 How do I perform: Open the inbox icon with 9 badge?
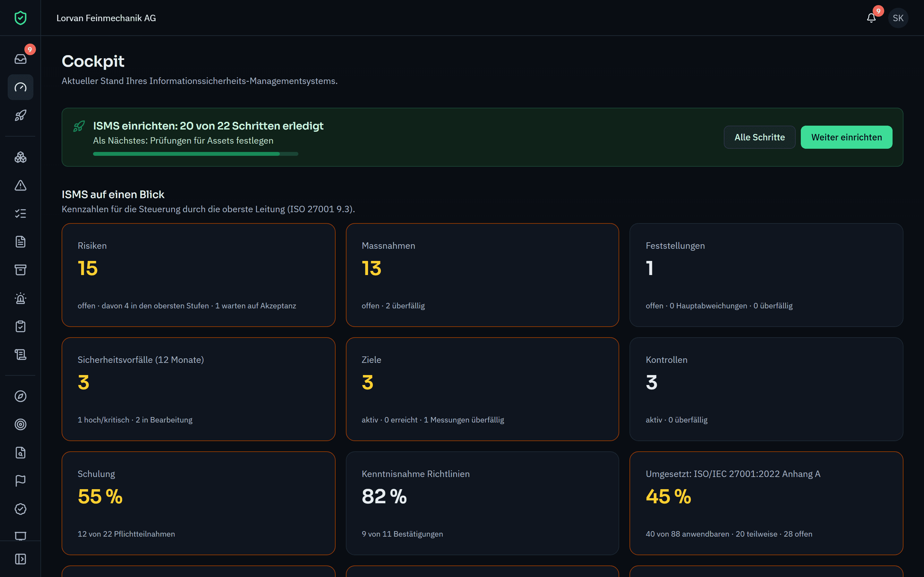pyautogui.click(x=20, y=59)
